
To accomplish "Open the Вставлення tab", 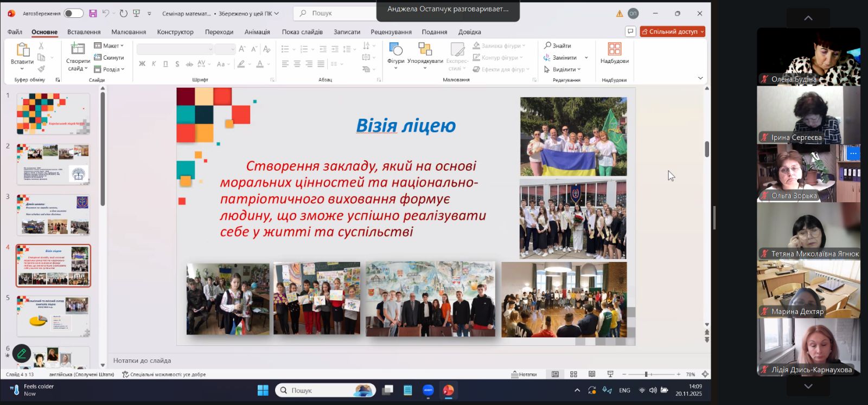I will 84,32.
